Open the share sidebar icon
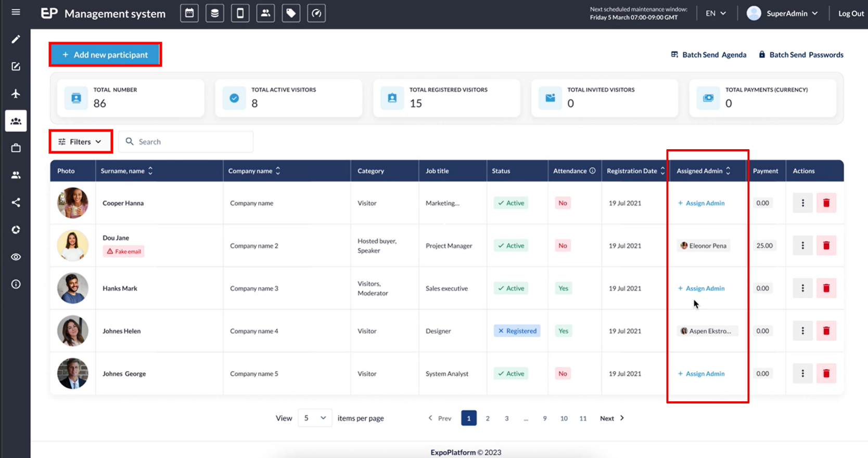 point(16,202)
